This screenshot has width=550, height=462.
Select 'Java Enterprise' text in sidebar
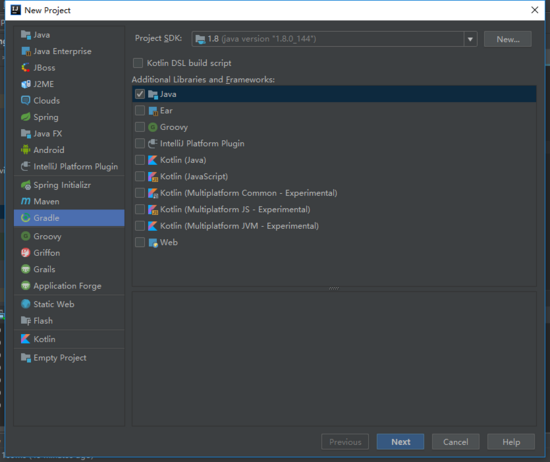click(x=62, y=51)
